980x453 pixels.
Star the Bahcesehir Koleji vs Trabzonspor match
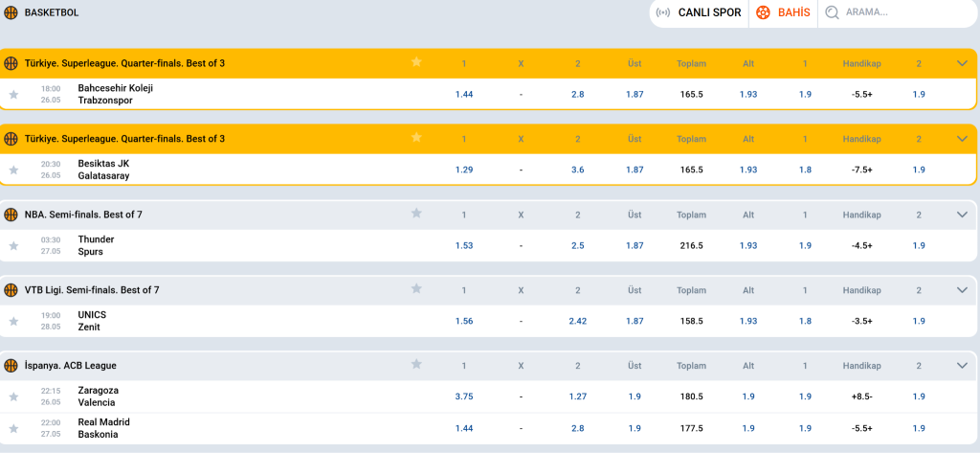(x=13, y=95)
